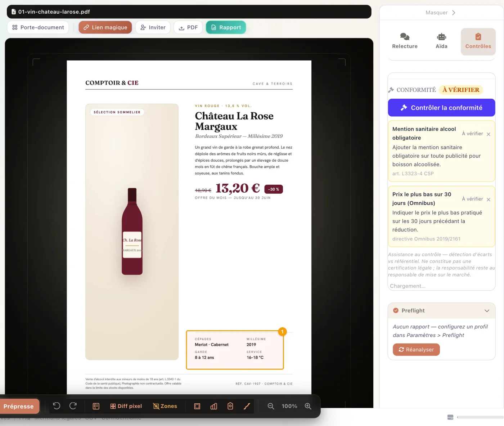Image resolution: width=504 pixels, height=426 pixels.
Task: Click the struck-through 18,90 € old price
Action: pyautogui.click(x=203, y=190)
